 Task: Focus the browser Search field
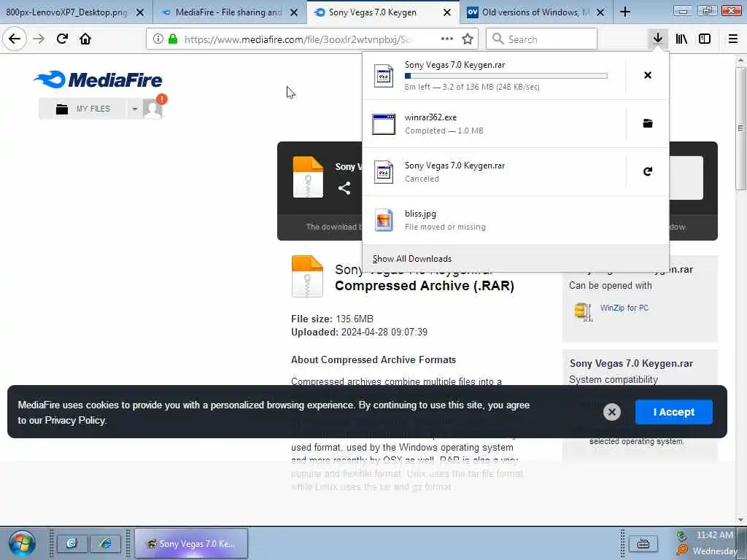(541, 39)
